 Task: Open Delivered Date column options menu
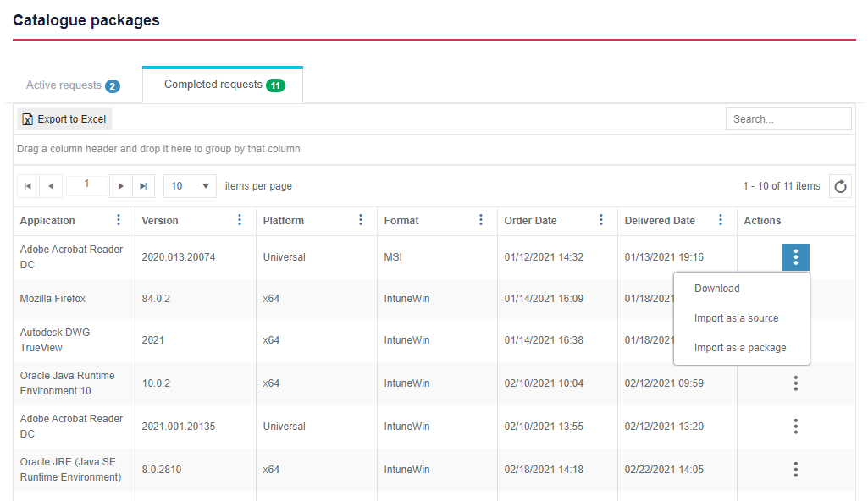[721, 220]
